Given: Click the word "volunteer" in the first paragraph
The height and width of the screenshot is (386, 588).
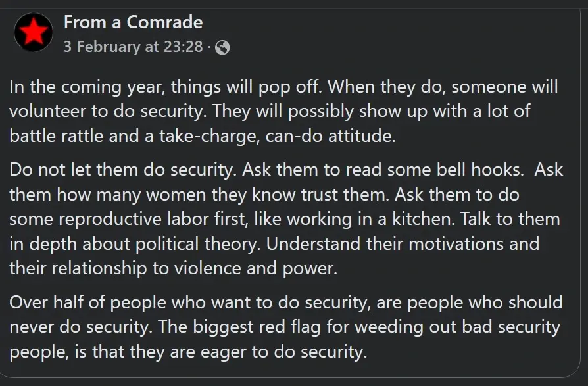Looking at the screenshot, I should [47, 111].
